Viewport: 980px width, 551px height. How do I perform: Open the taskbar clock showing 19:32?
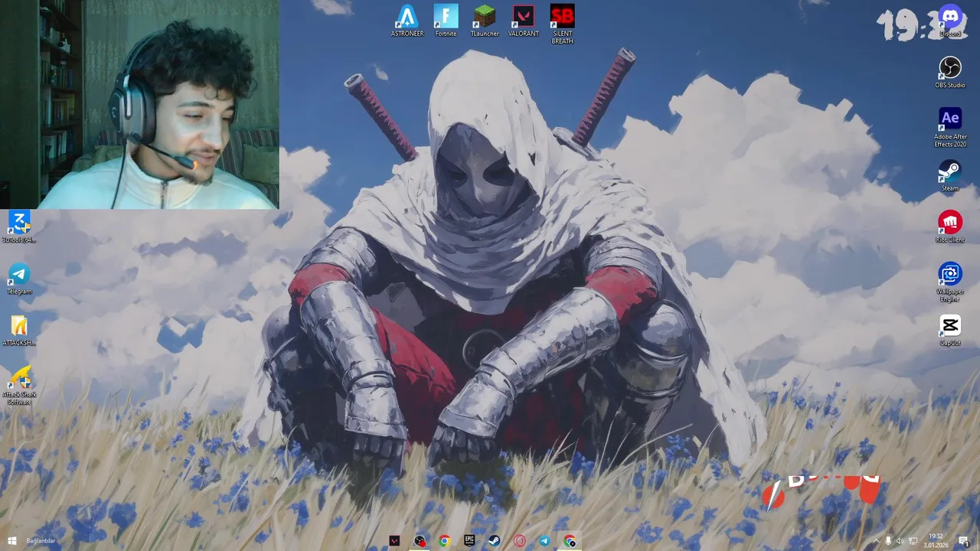click(936, 541)
